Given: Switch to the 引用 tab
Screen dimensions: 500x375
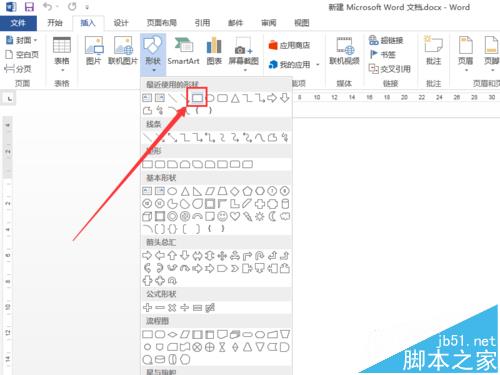Looking at the screenshot, I should [202, 23].
